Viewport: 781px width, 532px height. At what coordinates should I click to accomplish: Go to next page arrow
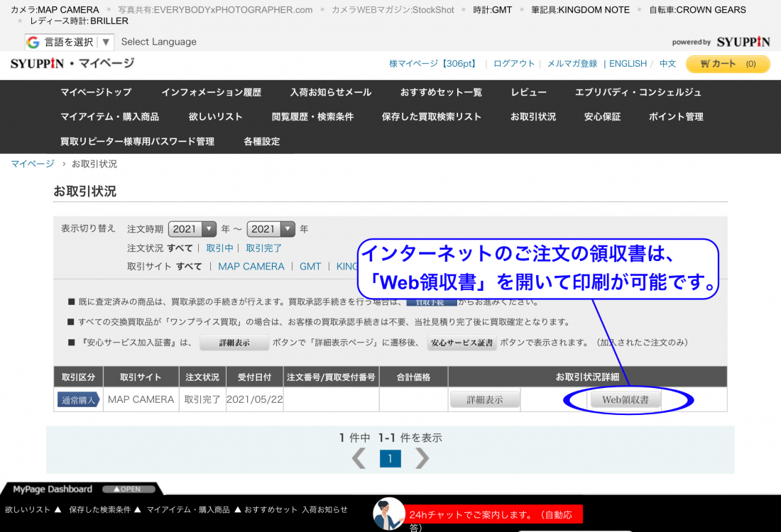(x=422, y=458)
